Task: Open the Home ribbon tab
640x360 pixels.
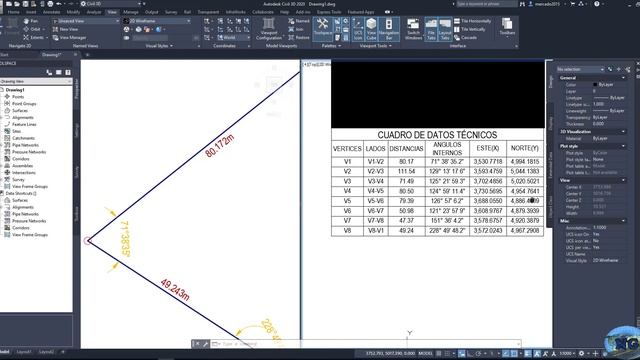Action: [x=13, y=12]
